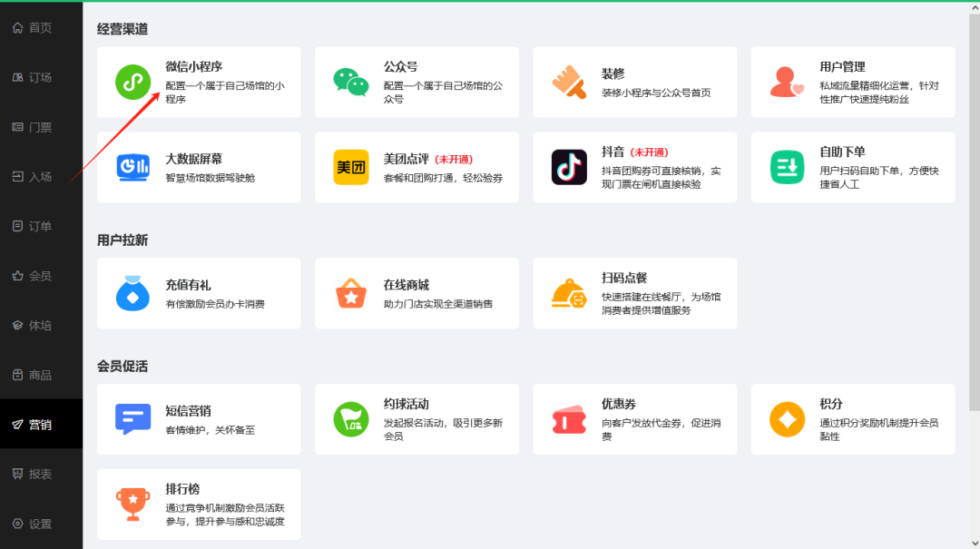Screen dimensions: 980x549
Task: Open the 在线商城 online mall icon
Action: (351, 292)
